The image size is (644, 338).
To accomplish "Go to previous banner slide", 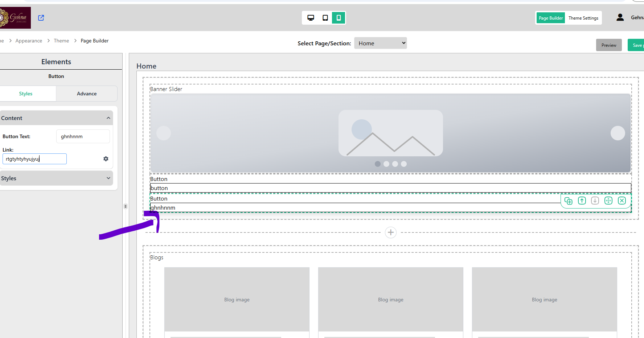I will 164,133.
